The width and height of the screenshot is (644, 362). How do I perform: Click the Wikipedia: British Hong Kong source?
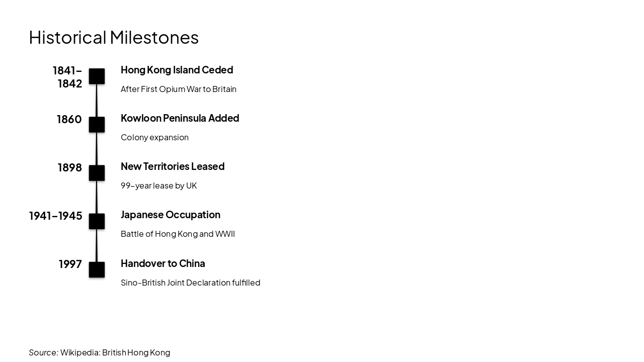(x=115, y=352)
